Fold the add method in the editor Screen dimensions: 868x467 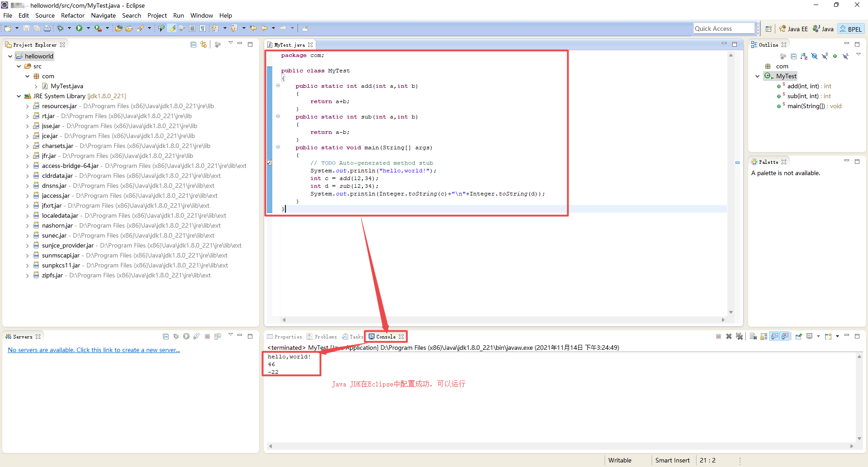point(278,86)
